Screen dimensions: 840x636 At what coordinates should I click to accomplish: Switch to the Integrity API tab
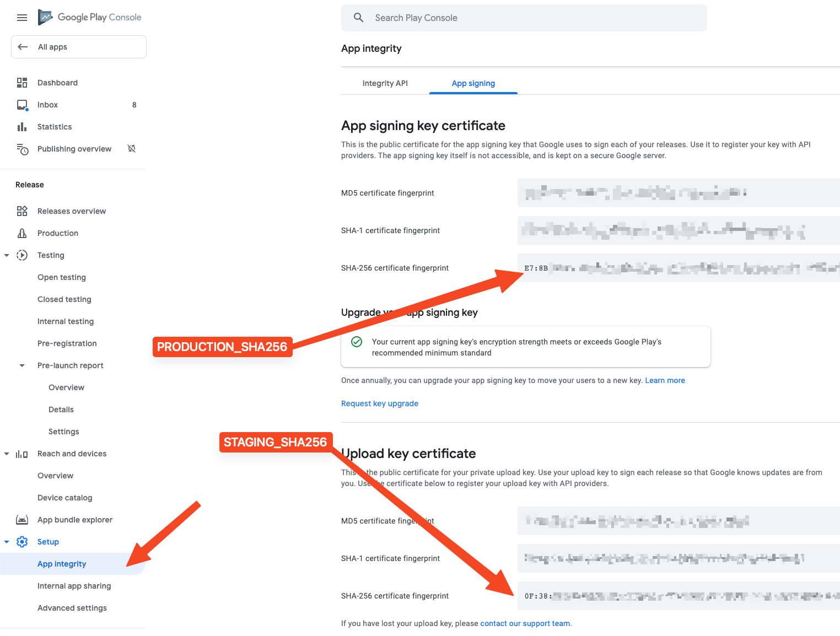point(385,83)
